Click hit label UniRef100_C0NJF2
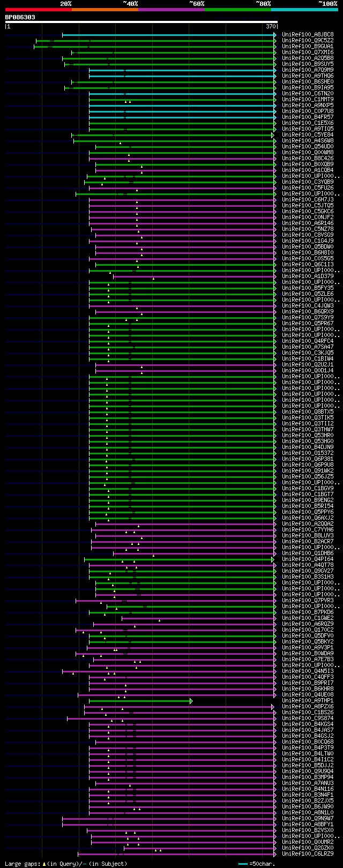Viewport: 343px width, 868px height. coord(308,218)
